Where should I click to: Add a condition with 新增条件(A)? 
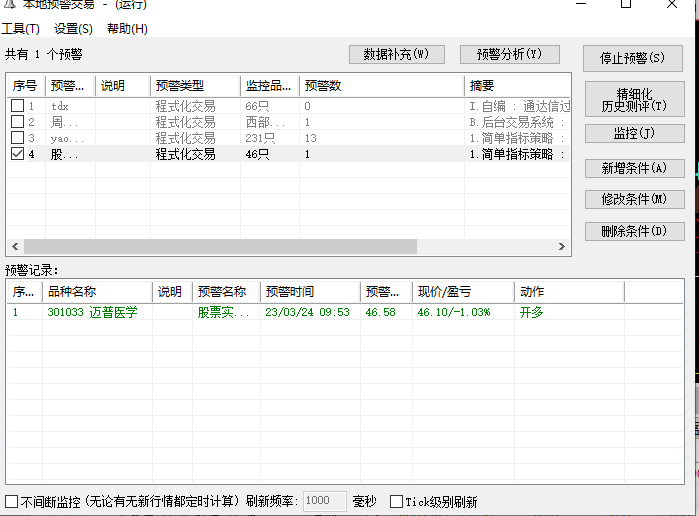click(634, 168)
